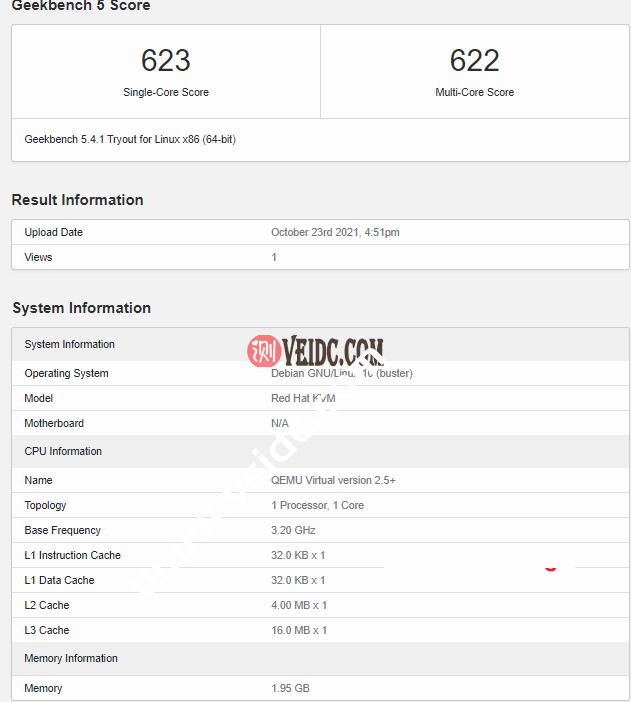Select the 'Debian GNU/Linux 10 (buster)' value
This screenshot has height=702, width=631.
pyautogui.click(x=342, y=373)
